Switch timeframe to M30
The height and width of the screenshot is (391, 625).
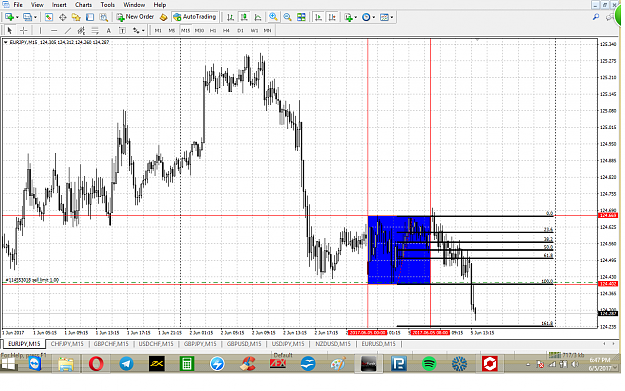[x=199, y=30]
